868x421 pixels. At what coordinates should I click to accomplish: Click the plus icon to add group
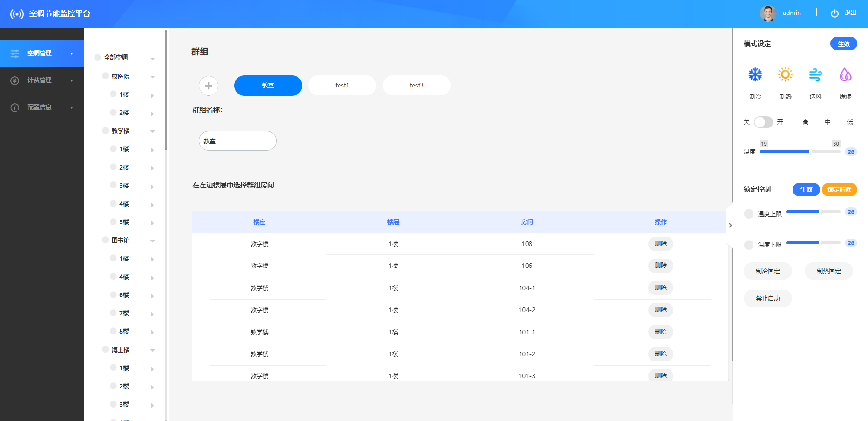(209, 86)
